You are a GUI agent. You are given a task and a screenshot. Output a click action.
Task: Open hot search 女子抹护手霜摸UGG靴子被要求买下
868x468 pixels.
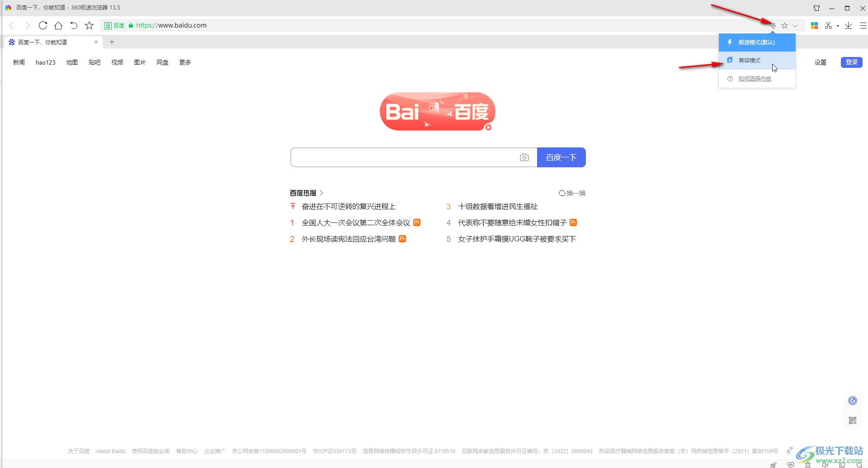point(517,239)
